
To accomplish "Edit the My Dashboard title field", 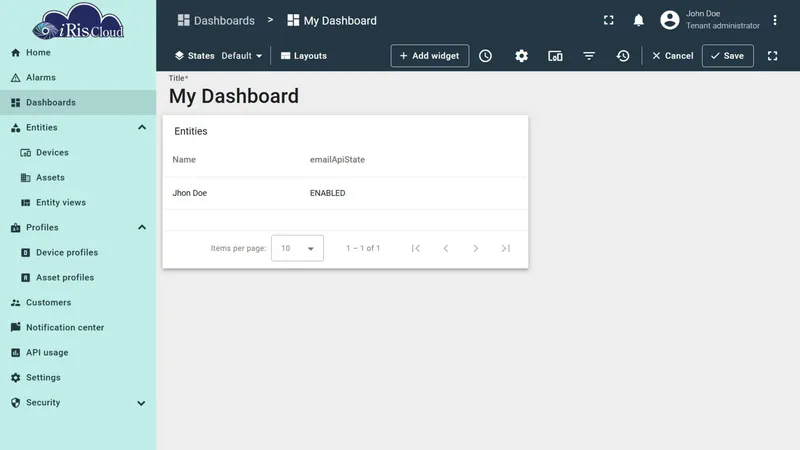I will coord(234,96).
